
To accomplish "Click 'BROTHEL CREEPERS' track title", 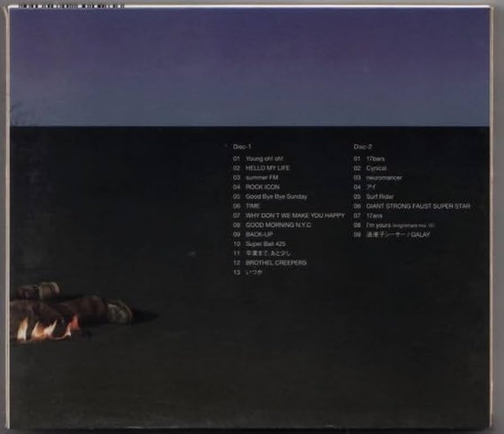I will 276,263.
